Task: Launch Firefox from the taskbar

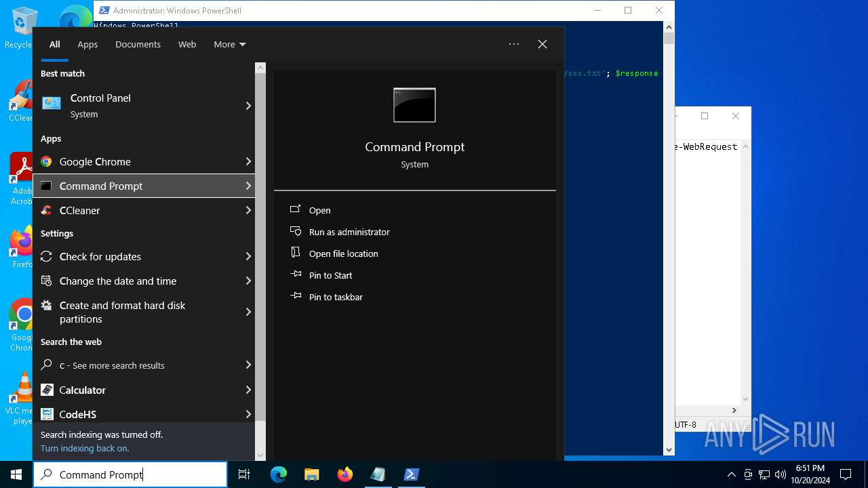Action: [x=345, y=474]
